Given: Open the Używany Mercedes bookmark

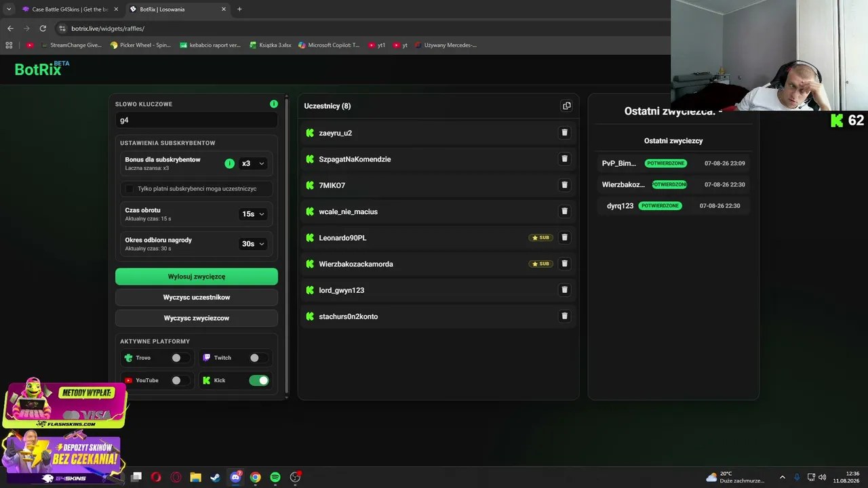Looking at the screenshot, I should (x=446, y=45).
